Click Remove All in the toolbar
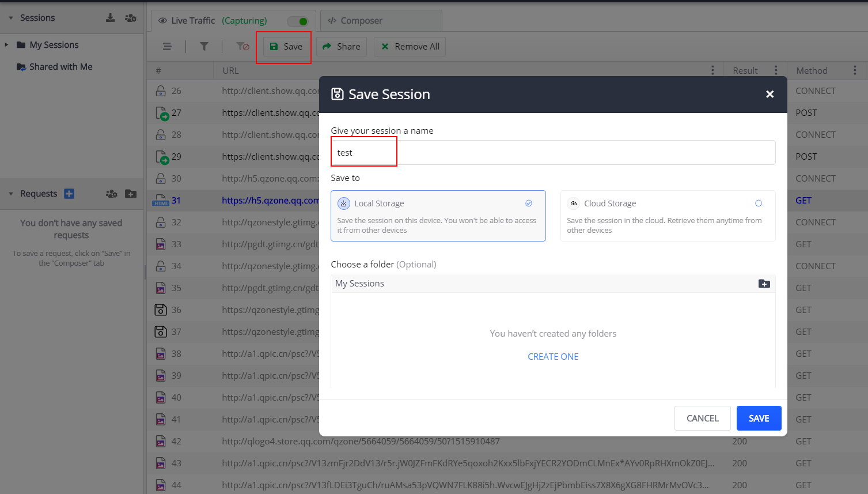The width and height of the screenshot is (868, 494). coord(410,47)
